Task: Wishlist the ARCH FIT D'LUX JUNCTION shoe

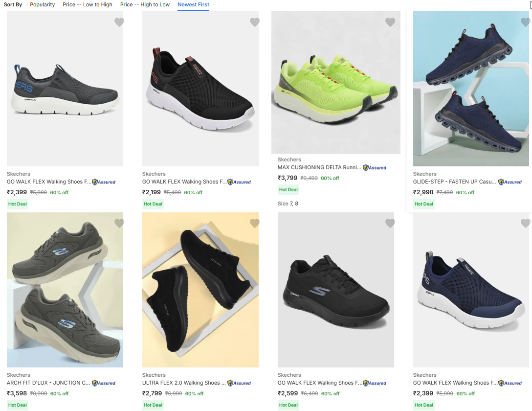Action: point(119,223)
